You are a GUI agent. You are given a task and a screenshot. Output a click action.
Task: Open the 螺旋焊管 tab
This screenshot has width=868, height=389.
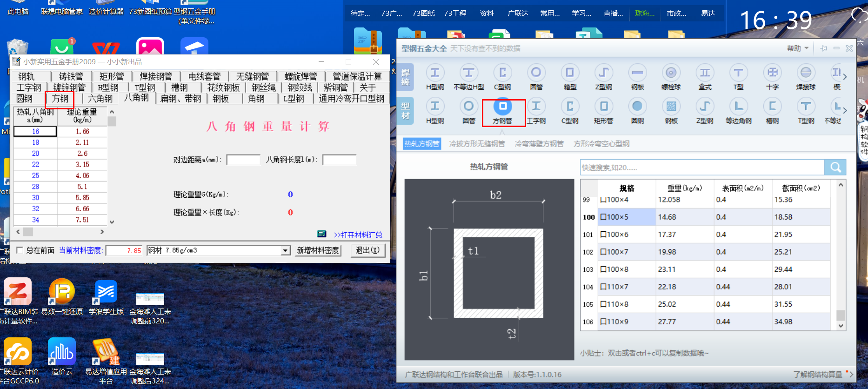(x=300, y=76)
